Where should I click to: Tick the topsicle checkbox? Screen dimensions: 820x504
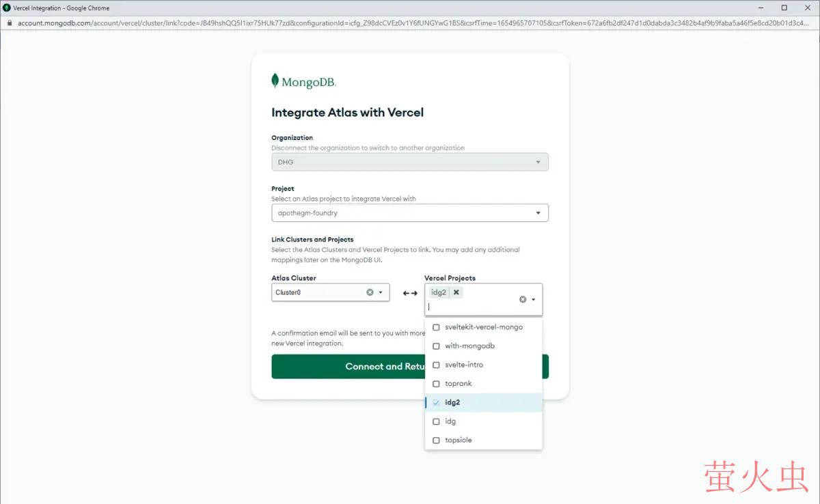tap(436, 440)
